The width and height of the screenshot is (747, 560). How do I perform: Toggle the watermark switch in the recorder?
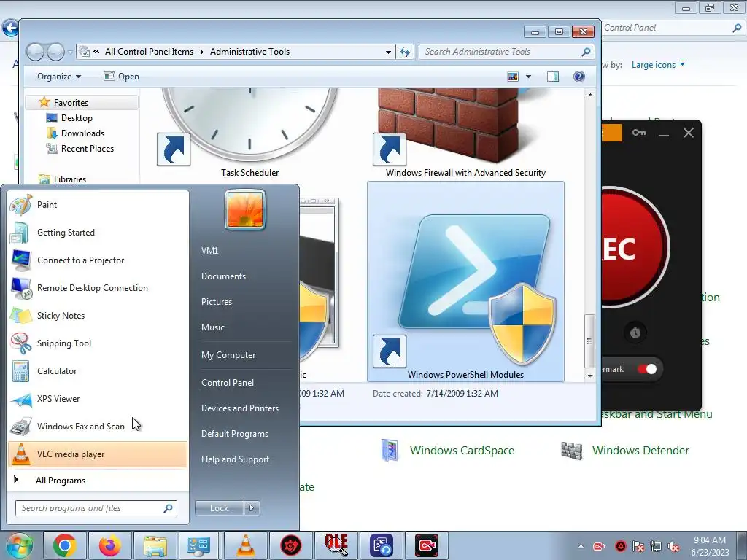[647, 369]
